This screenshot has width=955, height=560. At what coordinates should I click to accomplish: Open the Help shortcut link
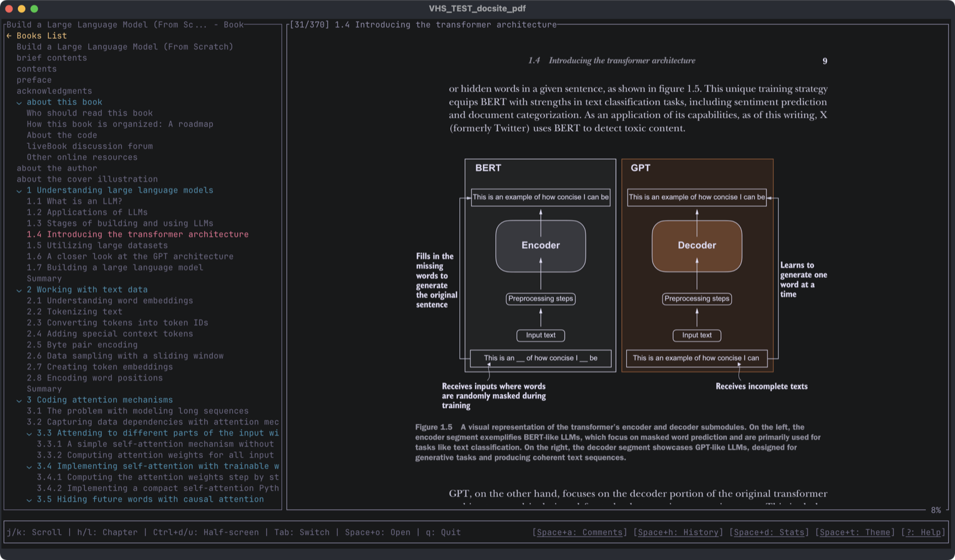click(923, 533)
